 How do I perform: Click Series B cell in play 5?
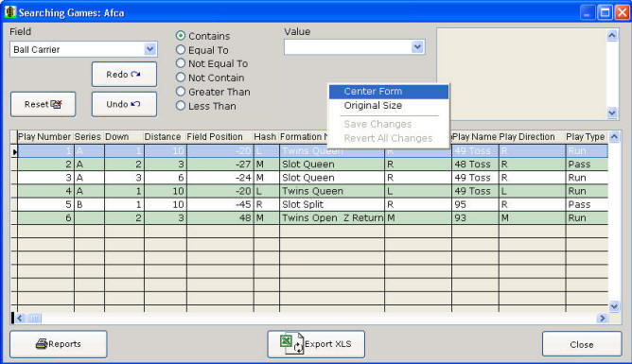(x=89, y=204)
